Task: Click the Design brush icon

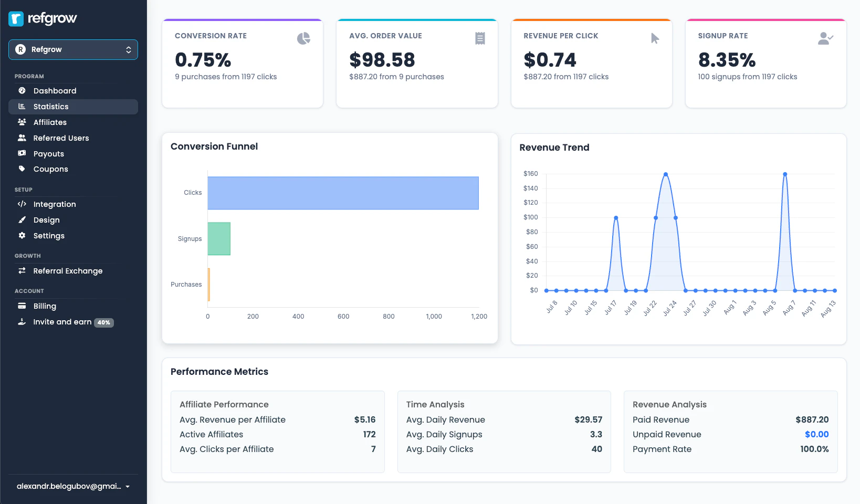Action: tap(22, 219)
